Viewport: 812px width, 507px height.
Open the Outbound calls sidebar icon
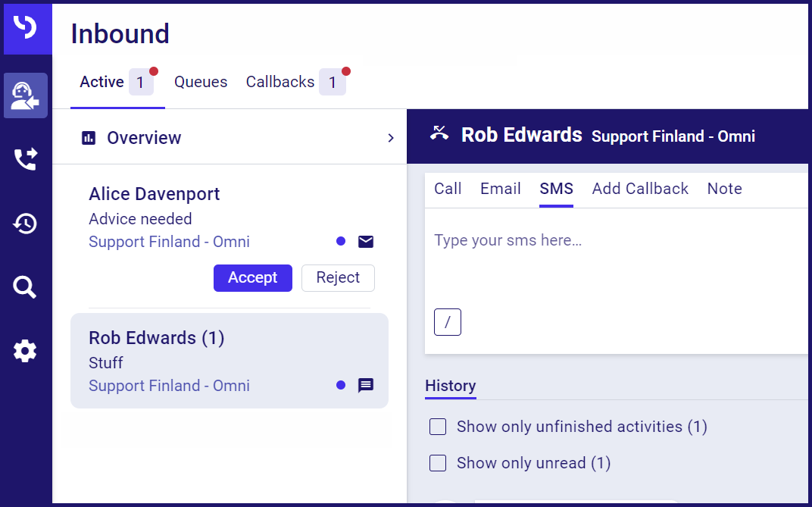pos(26,159)
